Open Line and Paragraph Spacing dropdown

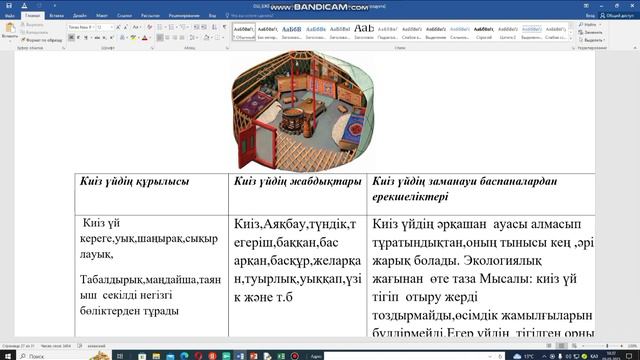point(193,38)
